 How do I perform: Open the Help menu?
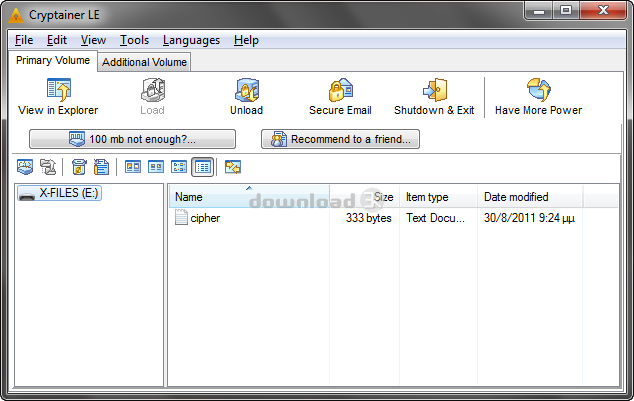tap(246, 40)
